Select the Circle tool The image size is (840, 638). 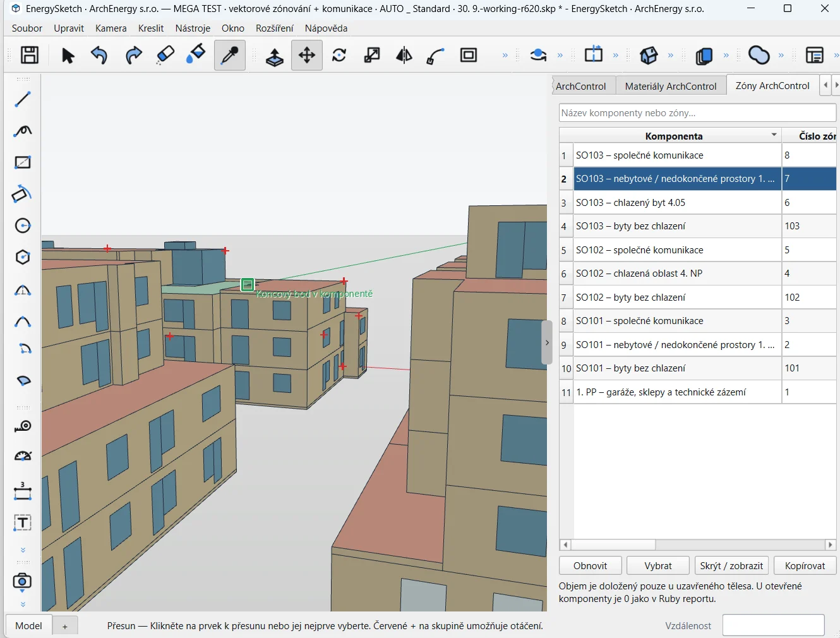23,226
